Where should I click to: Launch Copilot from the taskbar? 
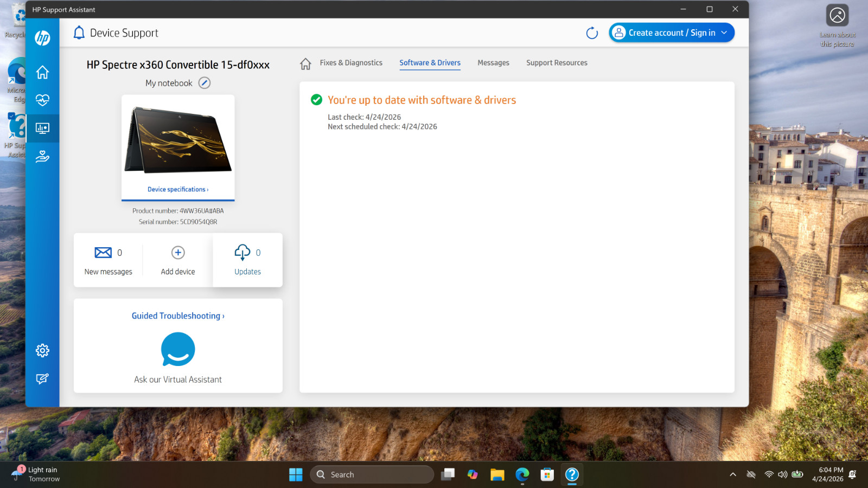coord(473,474)
